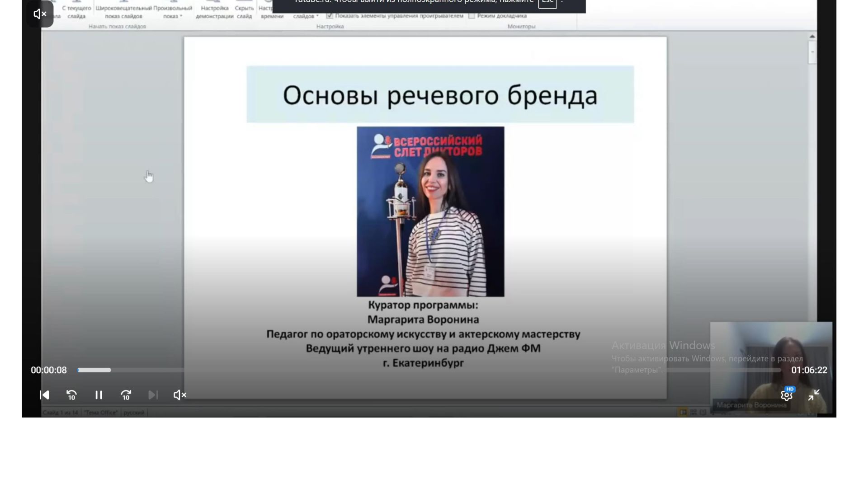
Task: Enable the 'Режим докладчика' checkbox
Action: (472, 16)
